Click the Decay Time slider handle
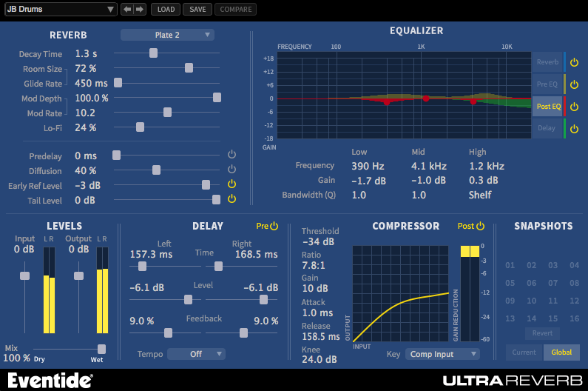This screenshot has height=391, width=588. 153,53
